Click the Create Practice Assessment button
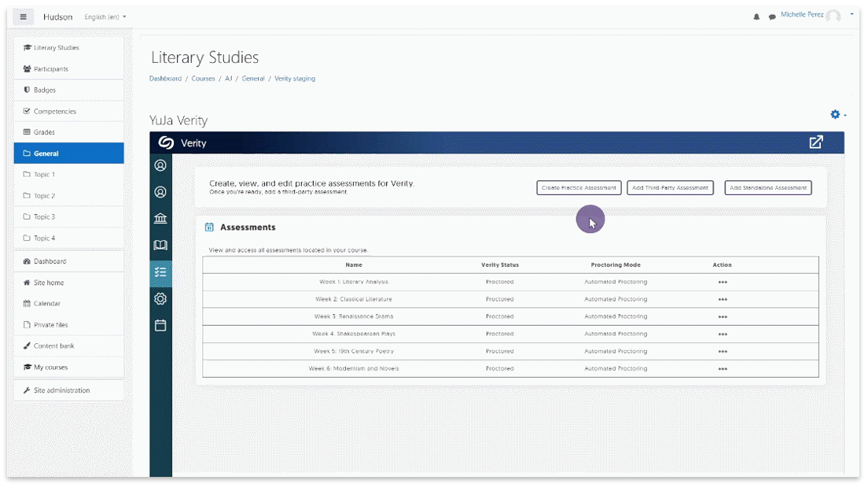 coord(579,188)
